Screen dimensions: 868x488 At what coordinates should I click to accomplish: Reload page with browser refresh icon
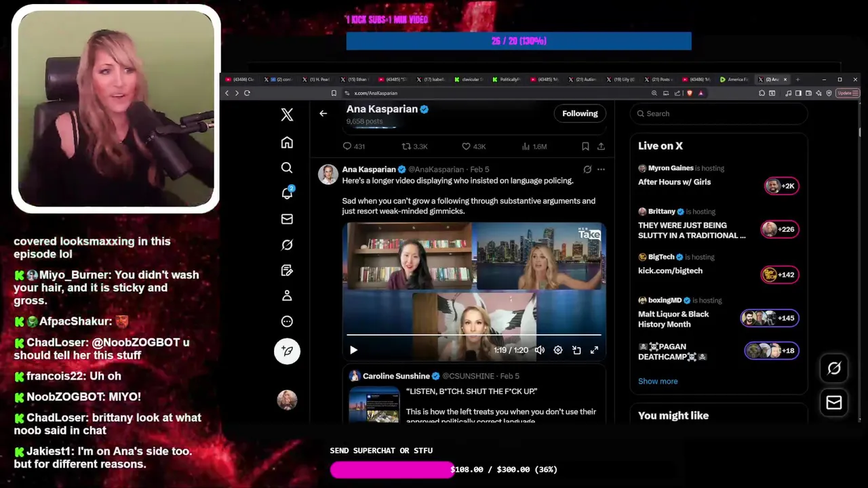[247, 93]
